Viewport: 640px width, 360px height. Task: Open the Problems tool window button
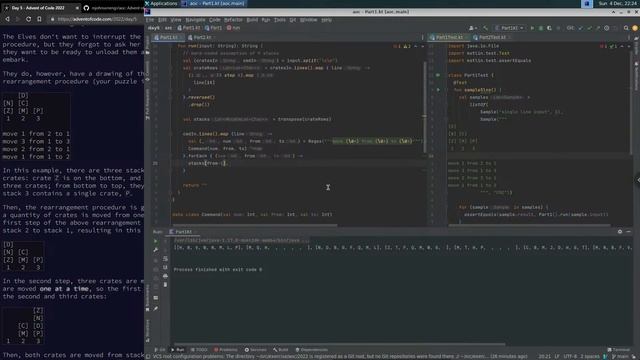point(226,350)
